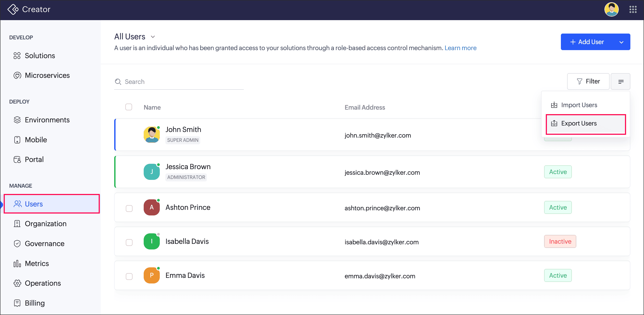Click Isabella Davis's I avatar
The height and width of the screenshot is (315, 644).
152,241
